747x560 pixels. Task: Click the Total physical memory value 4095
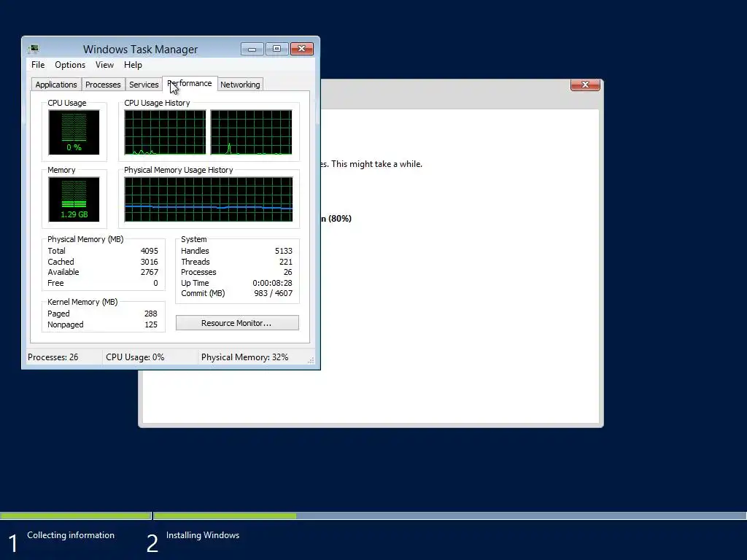coord(149,251)
